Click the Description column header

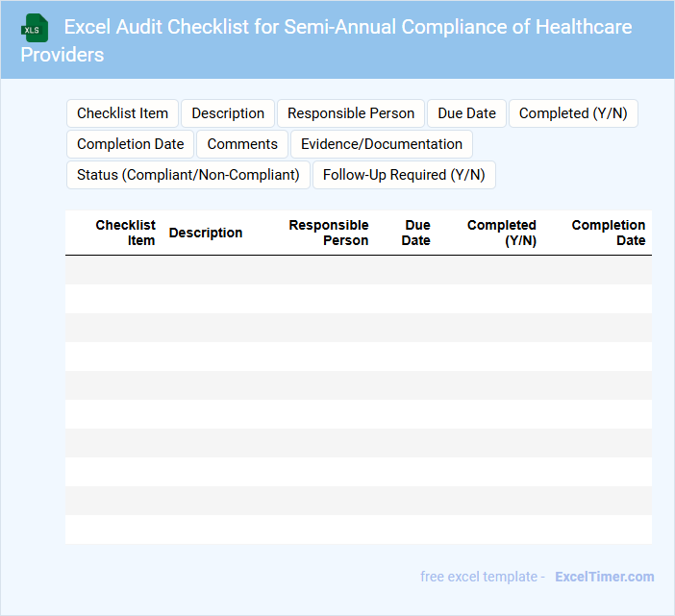(x=206, y=233)
